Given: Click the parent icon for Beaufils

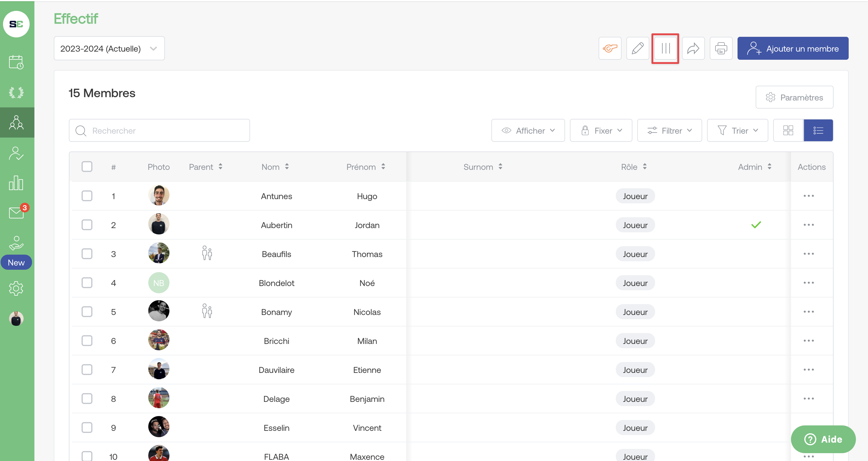Looking at the screenshot, I should click(207, 253).
